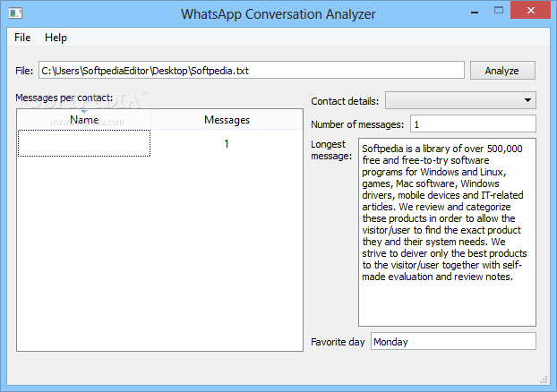Click the File path input field

click(x=251, y=71)
